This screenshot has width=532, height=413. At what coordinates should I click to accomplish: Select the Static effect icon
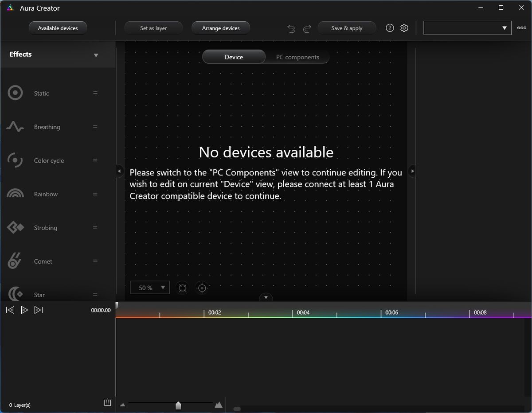coord(15,93)
